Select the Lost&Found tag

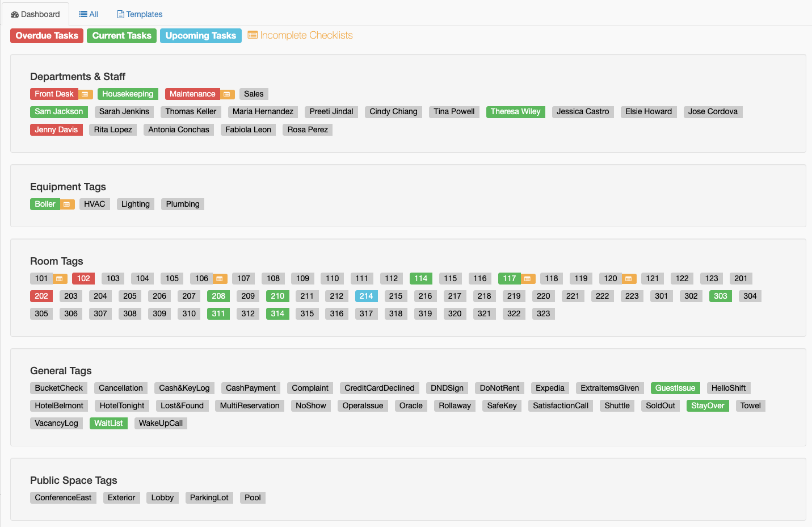(182, 406)
